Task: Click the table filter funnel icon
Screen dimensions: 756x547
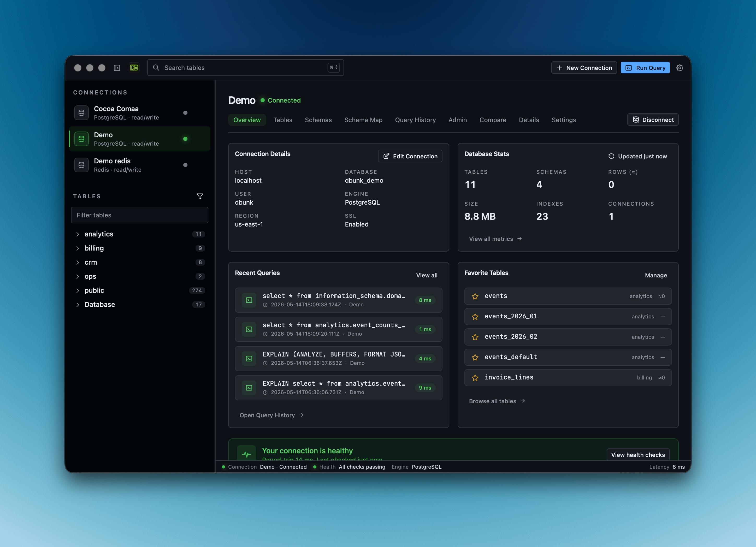Action: coord(200,196)
